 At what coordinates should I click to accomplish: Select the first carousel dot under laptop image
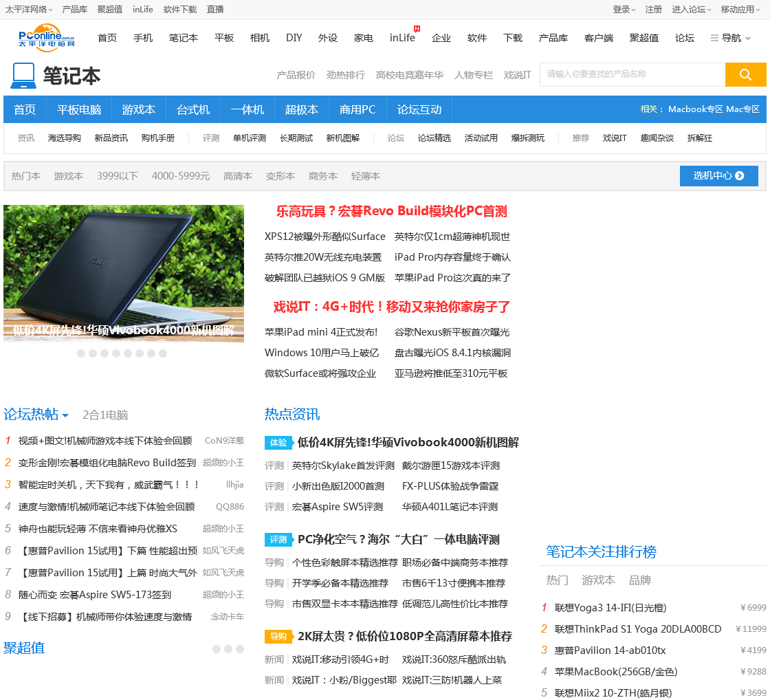pos(81,353)
